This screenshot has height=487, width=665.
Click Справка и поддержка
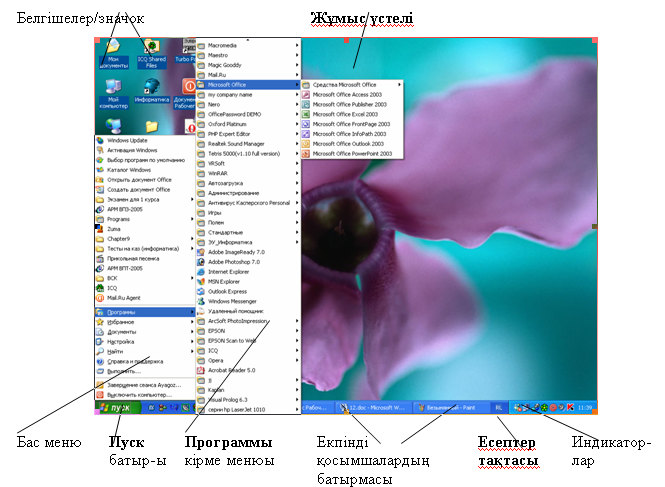(145, 361)
